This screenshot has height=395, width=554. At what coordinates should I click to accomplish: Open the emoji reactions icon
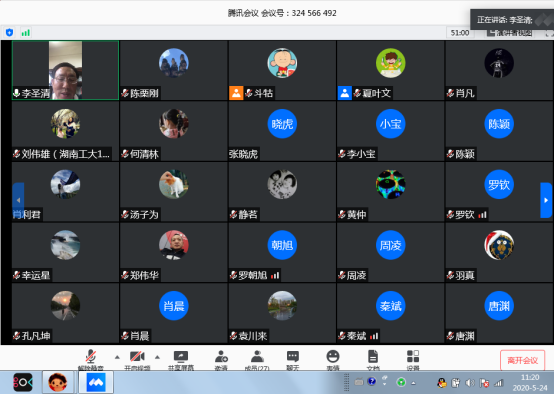pyautogui.click(x=332, y=359)
